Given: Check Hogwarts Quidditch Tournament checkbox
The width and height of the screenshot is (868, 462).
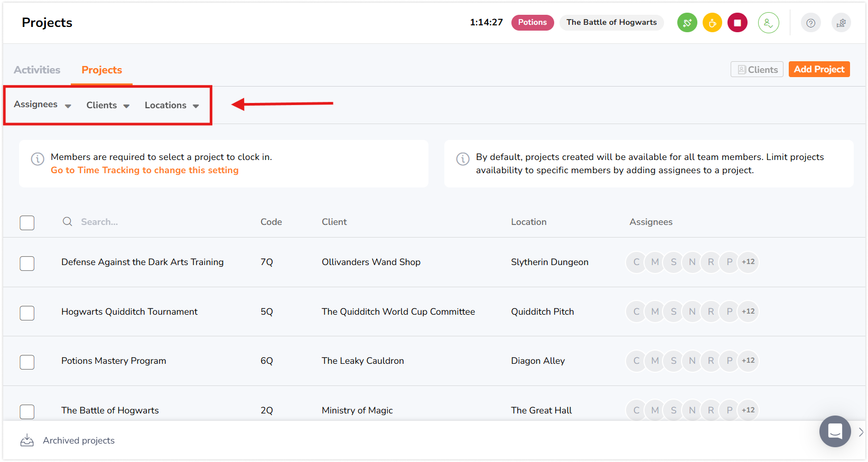Looking at the screenshot, I should pyautogui.click(x=27, y=313).
